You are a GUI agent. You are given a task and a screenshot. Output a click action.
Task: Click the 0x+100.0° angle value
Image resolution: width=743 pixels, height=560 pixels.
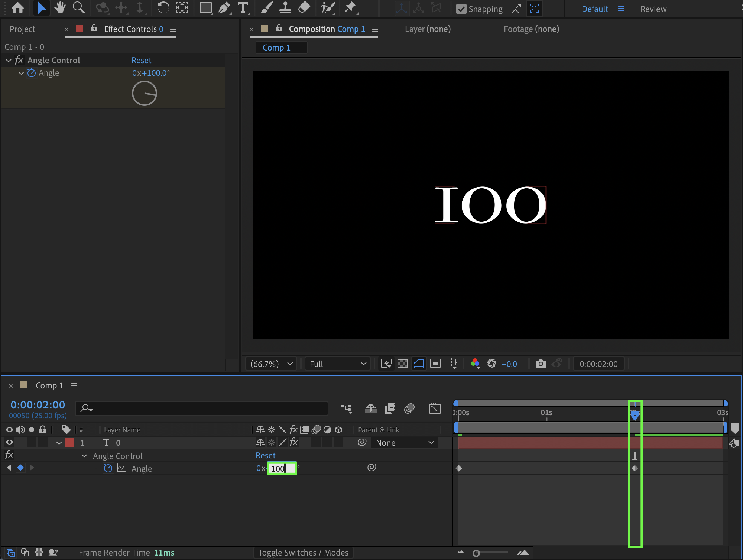point(151,73)
